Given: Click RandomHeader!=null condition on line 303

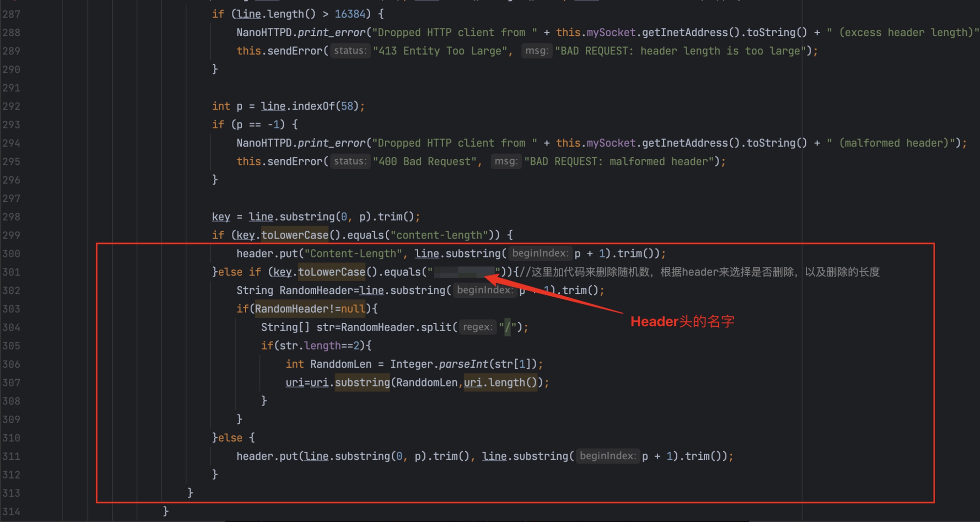Looking at the screenshot, I should (x=310, y=309).
